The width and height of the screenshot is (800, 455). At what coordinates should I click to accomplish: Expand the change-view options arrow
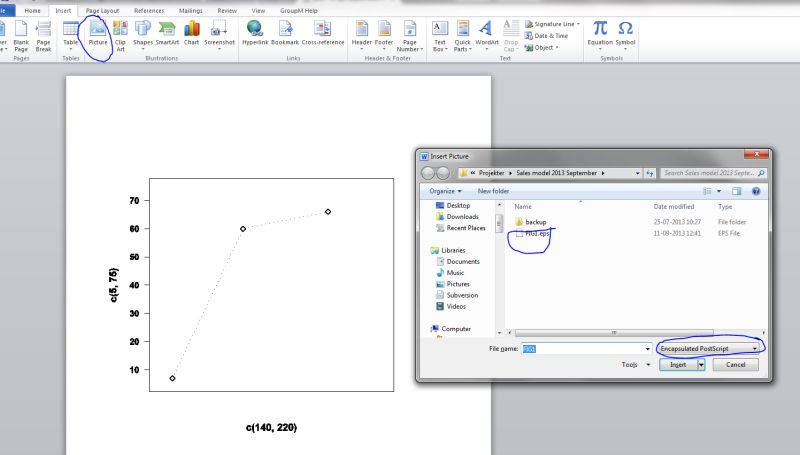719,191
